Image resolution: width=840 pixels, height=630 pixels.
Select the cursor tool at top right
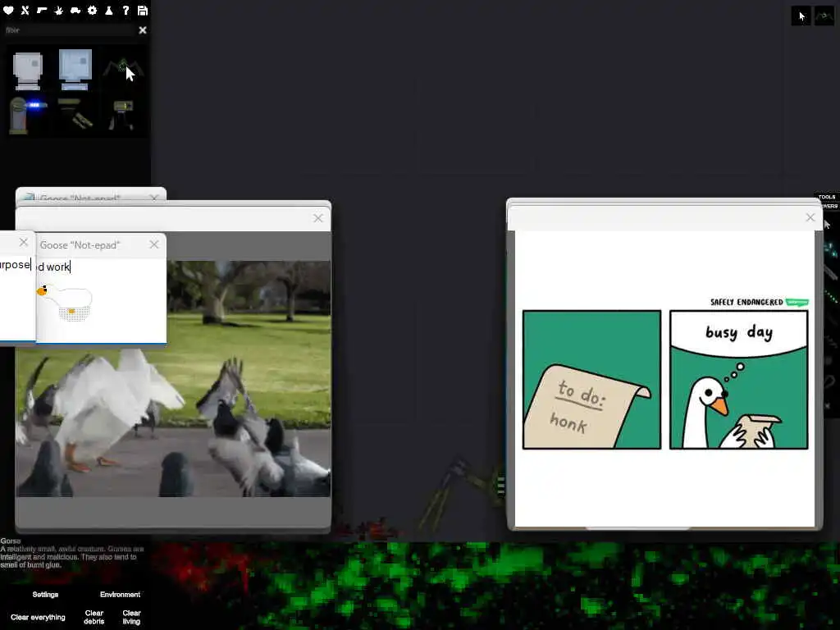801,16
